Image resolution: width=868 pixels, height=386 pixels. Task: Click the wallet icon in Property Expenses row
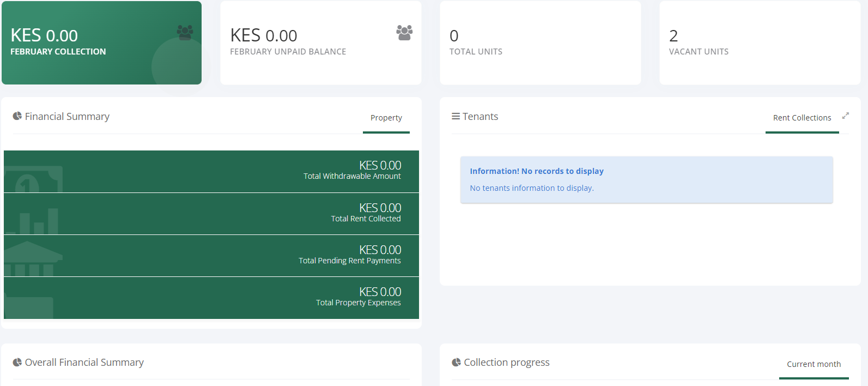click(x=29, y=305)
